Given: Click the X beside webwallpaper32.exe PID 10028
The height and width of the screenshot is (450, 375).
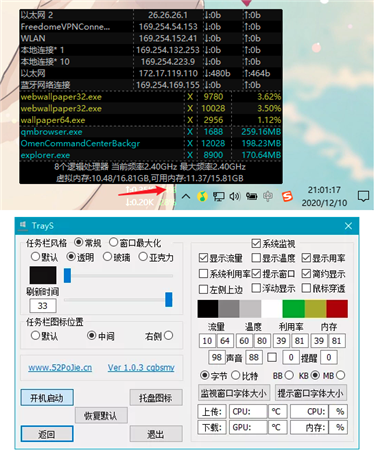Looking at the screenshot, I should pos(190,109).
